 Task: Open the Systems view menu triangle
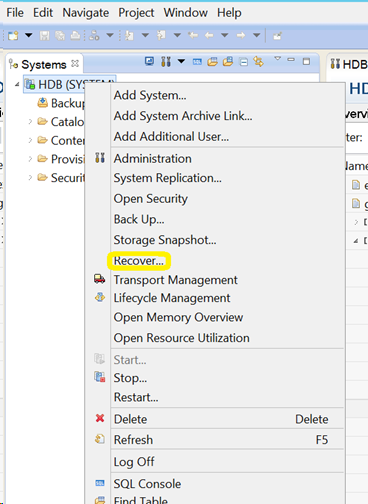[x=277, y=59]
